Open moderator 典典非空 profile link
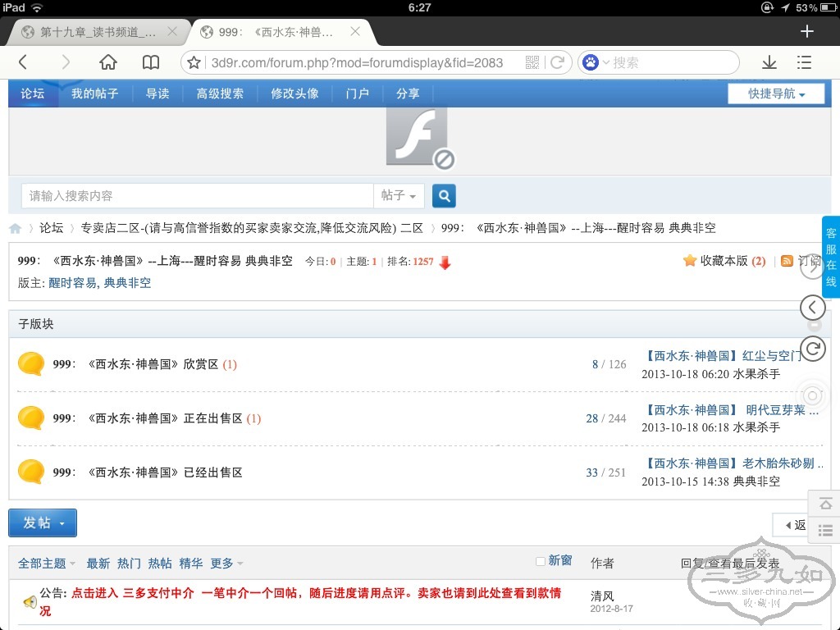The height and width of the screenshot is (630, 840). [x=127, y=283]
